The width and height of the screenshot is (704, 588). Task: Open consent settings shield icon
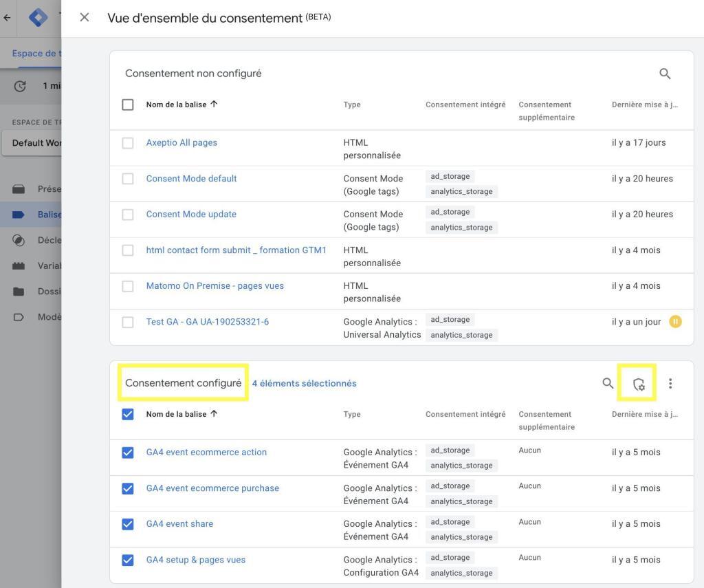[x=638, y=384]
